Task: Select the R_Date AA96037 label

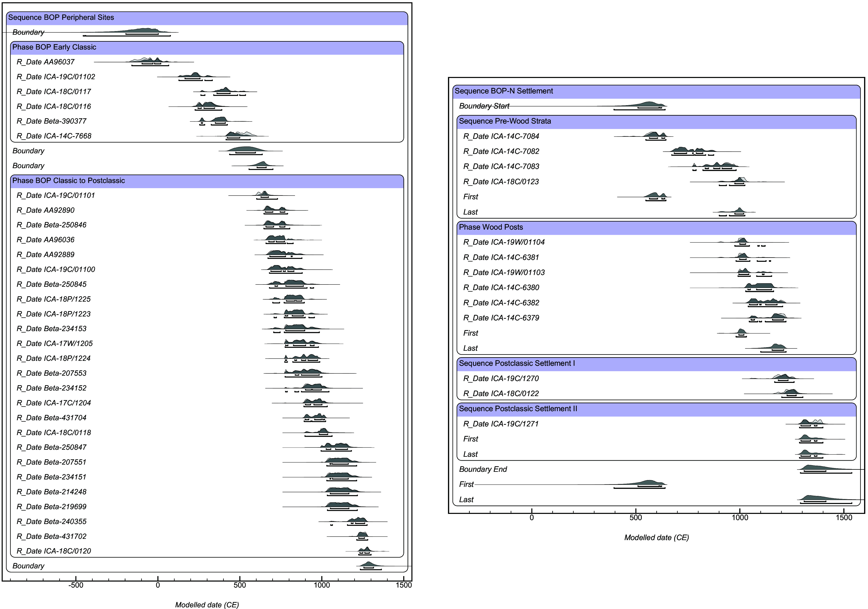Action: point(45,62)
